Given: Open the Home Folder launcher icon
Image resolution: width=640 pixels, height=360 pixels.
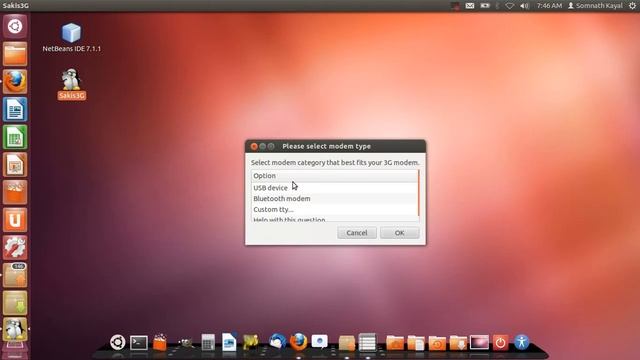Looking at the screenshot, I should click(x=15, y=54).
